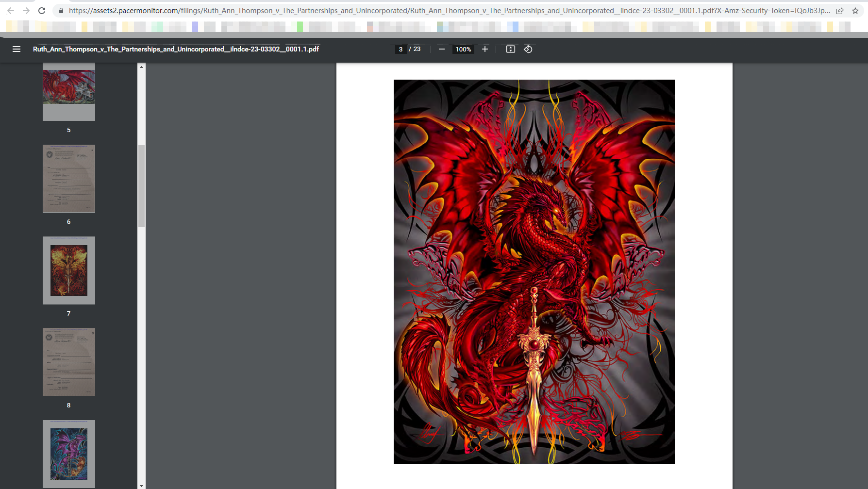This screenshot has height=489, width=868.
Task: Share this page via share icon
Action: coord(839,11)
